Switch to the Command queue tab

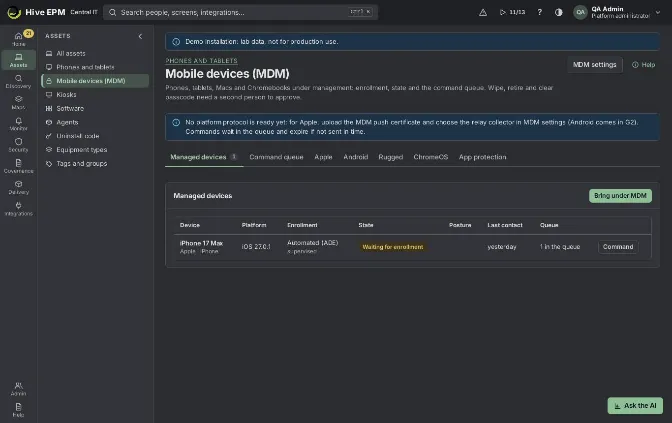pos(276,157)
